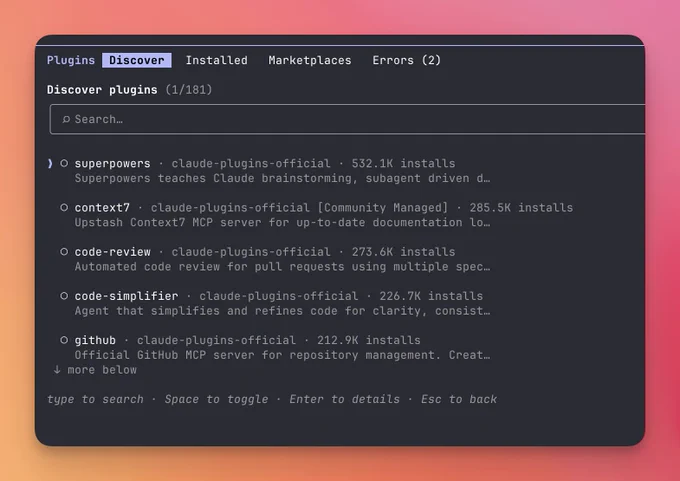
Task: Click the Official GitHub MCP description
Action: pyautogui.click(x=282, y=355)
